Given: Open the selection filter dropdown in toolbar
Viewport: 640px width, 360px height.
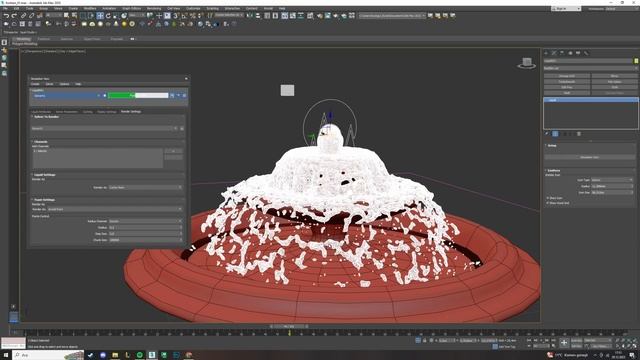Looking at the screenshot, I should coord(53,16).
